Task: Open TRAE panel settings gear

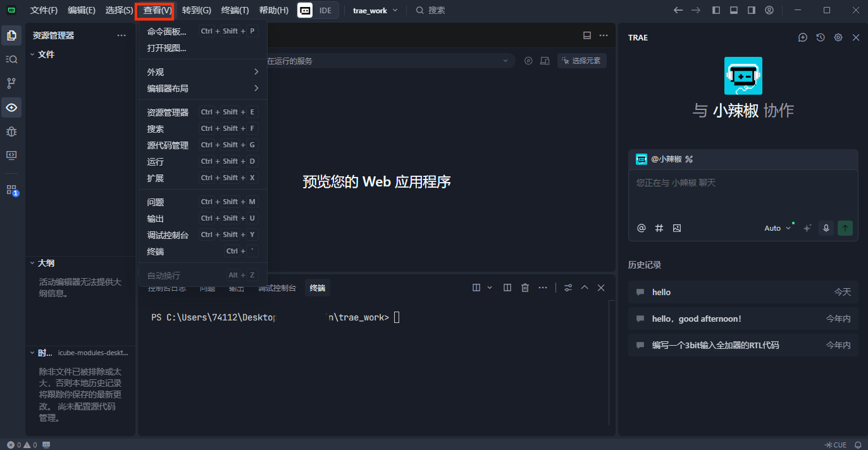Action: [838, 37]
